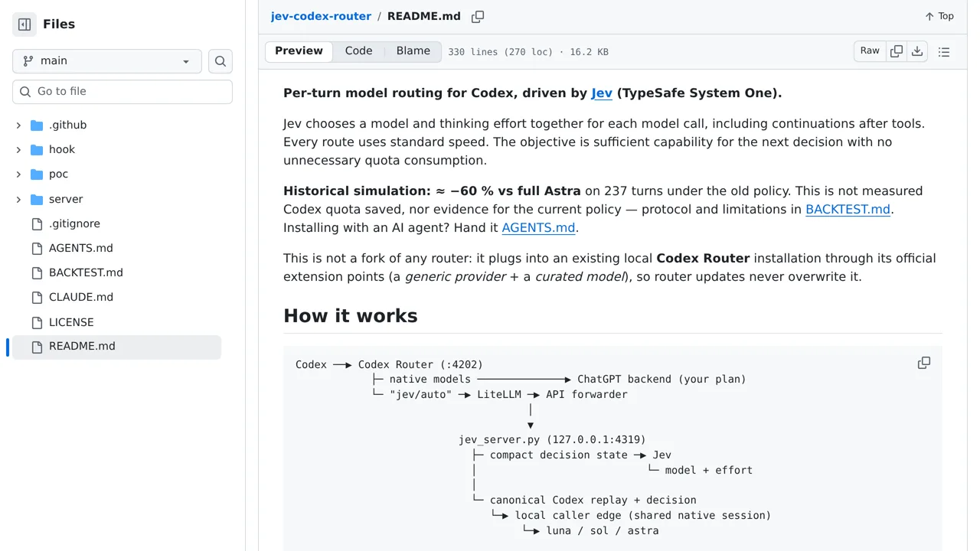
Task: Switch to the Blame tab
Action: (x=413, y=51)
